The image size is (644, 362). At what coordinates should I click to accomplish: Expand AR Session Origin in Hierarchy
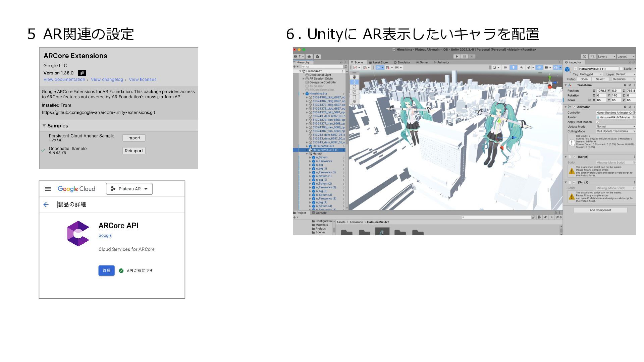pos(304,79)
